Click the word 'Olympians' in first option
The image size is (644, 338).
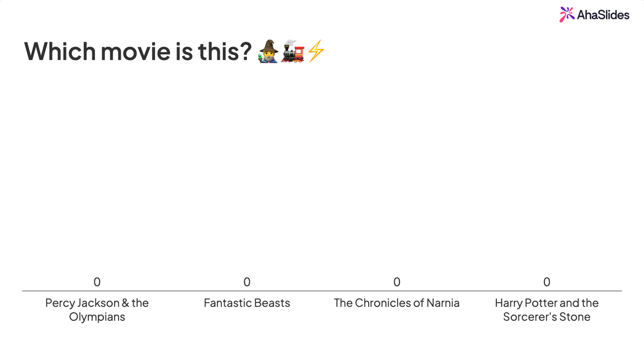coord(97,317)
